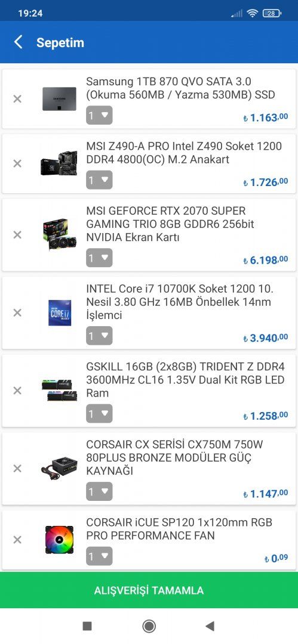
Task: Tap the Android home circle button
Action: click(x=149, y=626)
